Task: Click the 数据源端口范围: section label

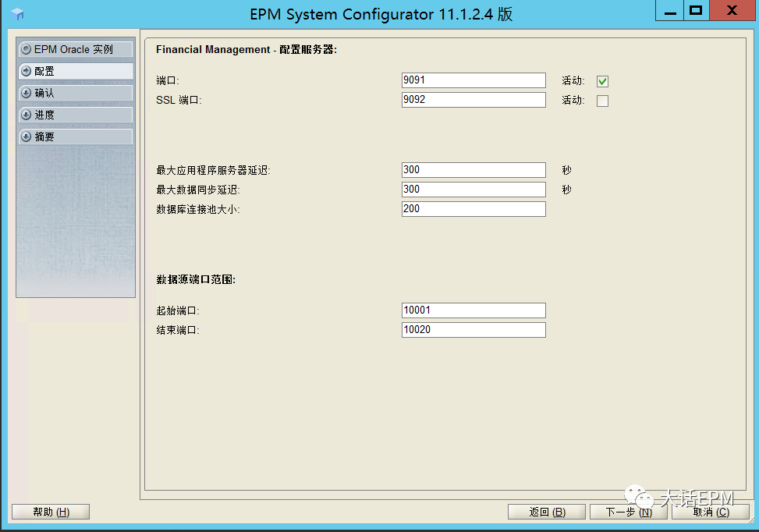Action: click(x=196, y=279)
